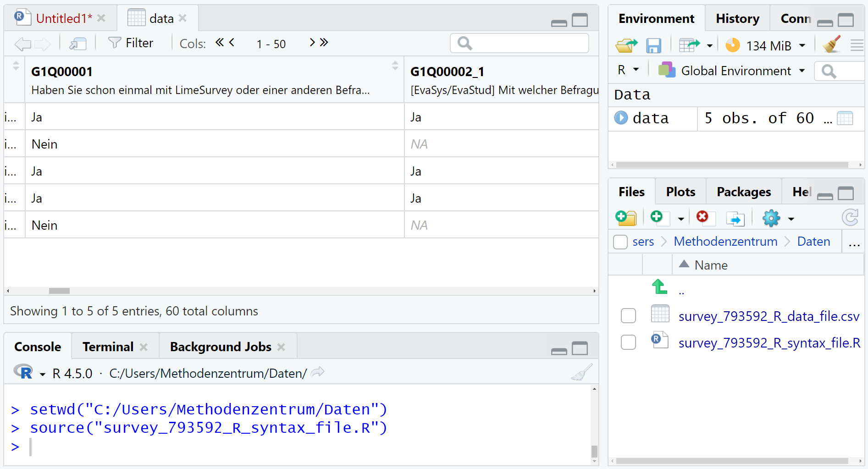This screenshot has height=469, width=868.
Task: Click the broom to clear environment objects
Action: (831, 45)
